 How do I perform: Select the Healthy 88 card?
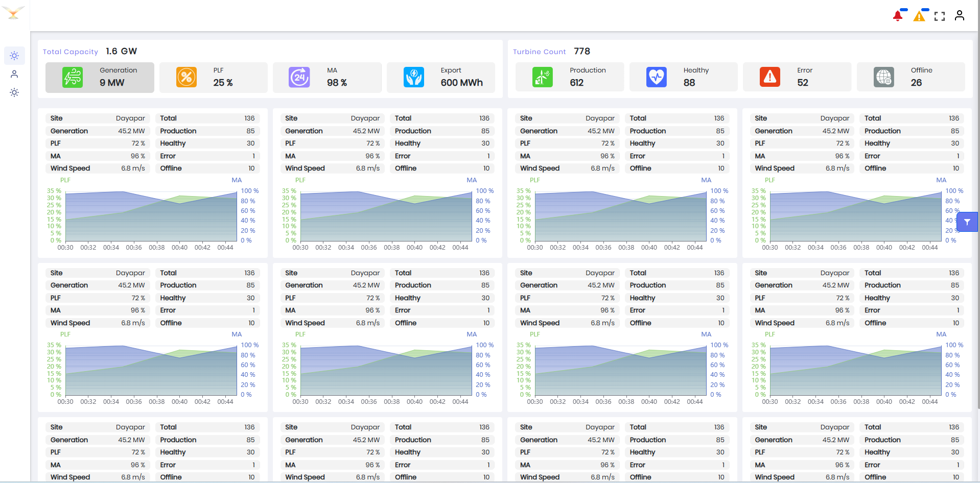[684, 78]
